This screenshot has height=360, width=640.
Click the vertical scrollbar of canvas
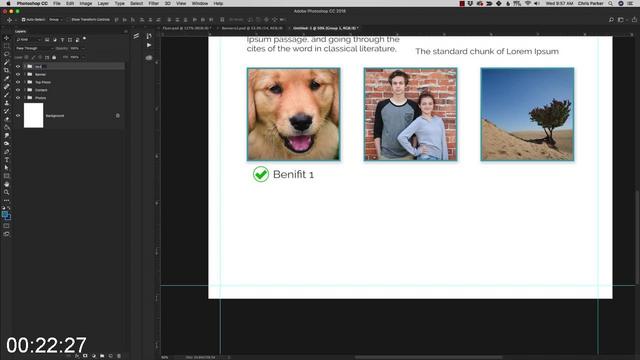point(637,237)
